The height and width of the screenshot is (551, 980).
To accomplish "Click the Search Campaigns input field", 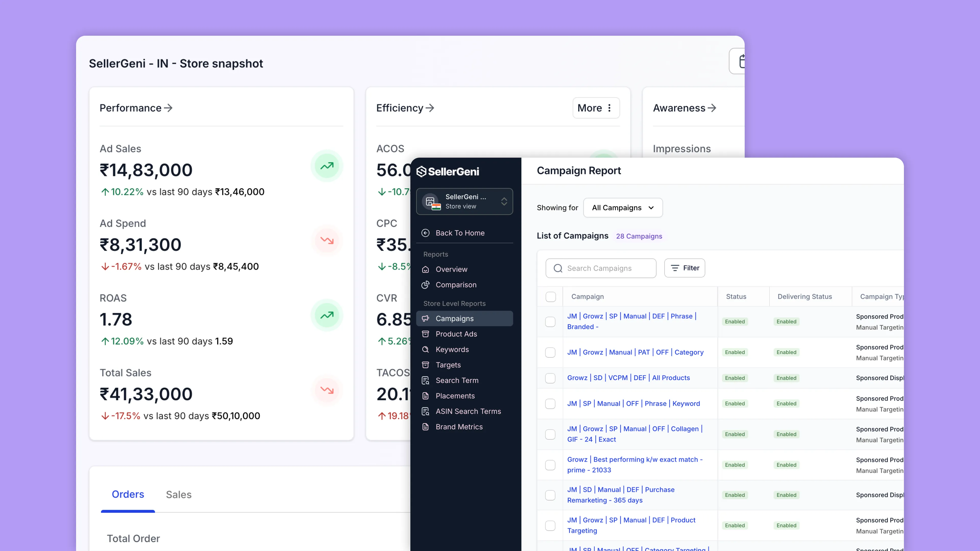I will (x=601, y=268).
